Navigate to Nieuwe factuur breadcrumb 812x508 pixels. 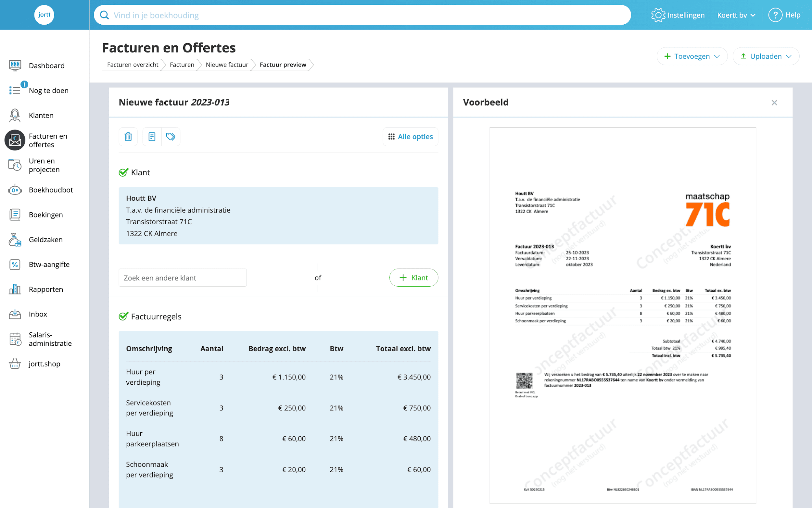pos(227,65)
